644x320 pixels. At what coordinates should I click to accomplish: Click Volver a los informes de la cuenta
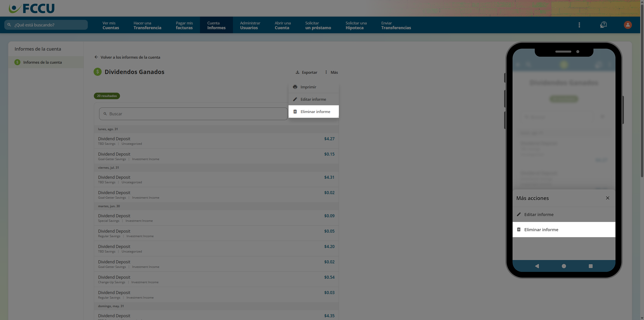click(x=127, y=57)
